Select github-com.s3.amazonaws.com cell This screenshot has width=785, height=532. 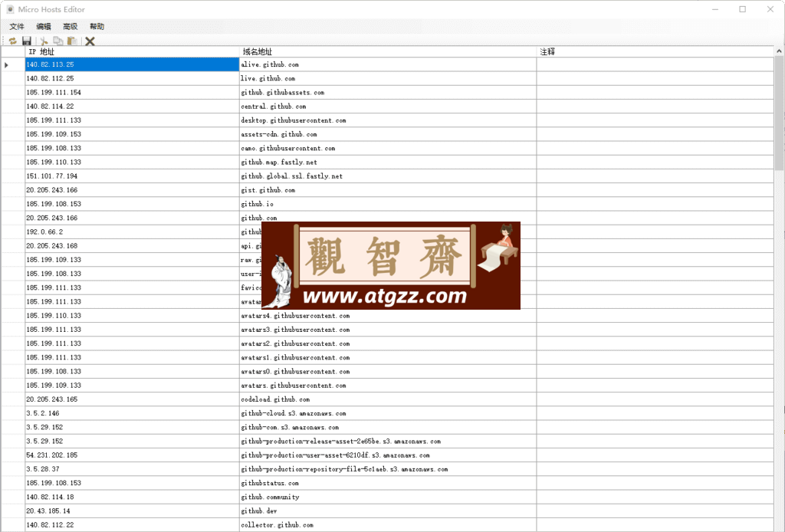coord(388,428)
